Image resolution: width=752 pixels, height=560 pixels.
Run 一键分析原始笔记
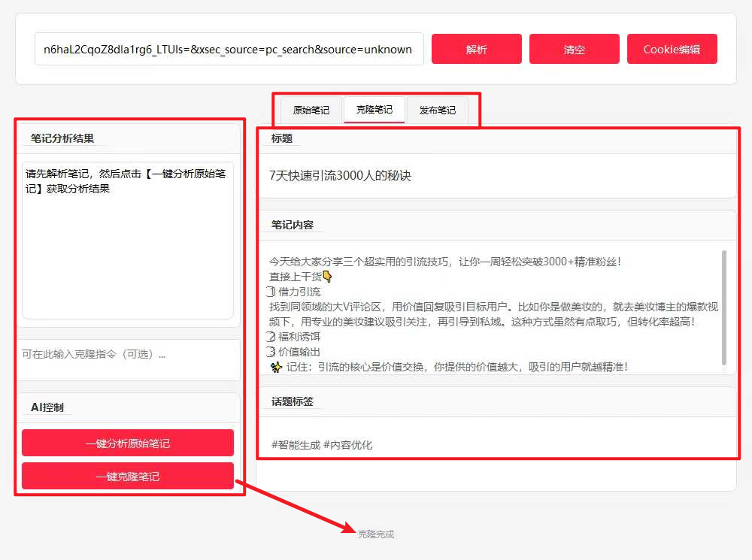point(128,443)
